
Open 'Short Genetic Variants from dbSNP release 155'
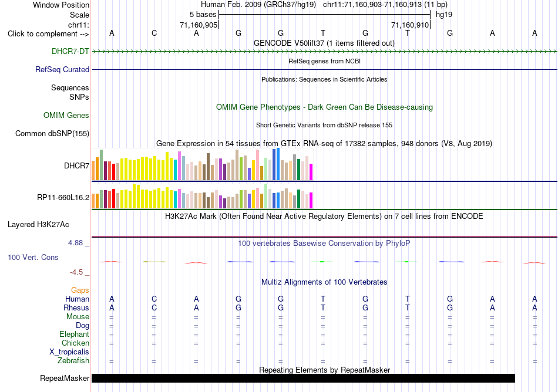coord(324,125)
